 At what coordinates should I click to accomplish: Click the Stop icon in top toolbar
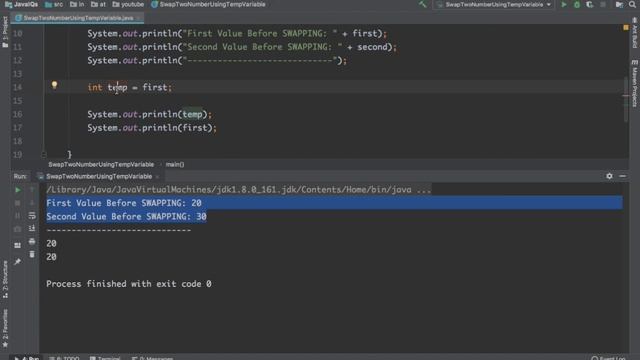pyautogui.click(x=603, y=4)
